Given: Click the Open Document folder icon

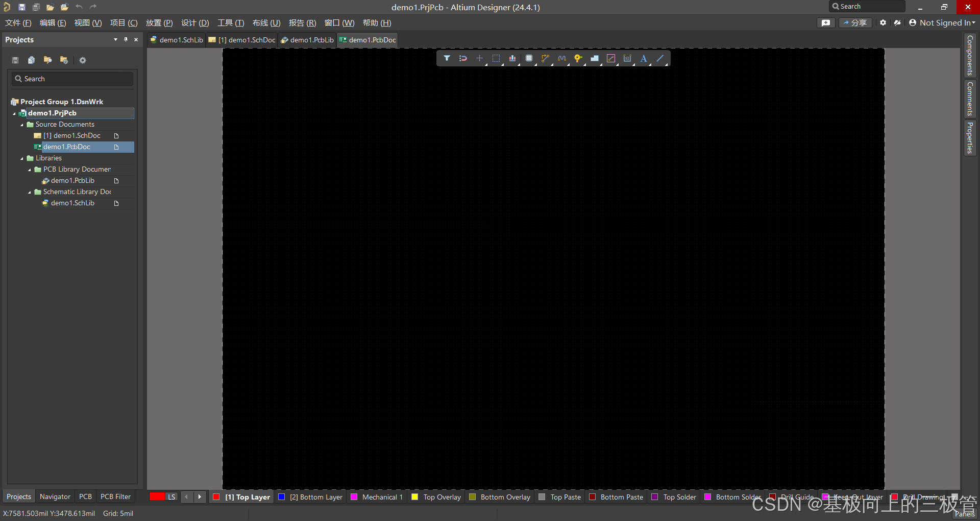Looking at the screenshot, I should click(50, 7).
